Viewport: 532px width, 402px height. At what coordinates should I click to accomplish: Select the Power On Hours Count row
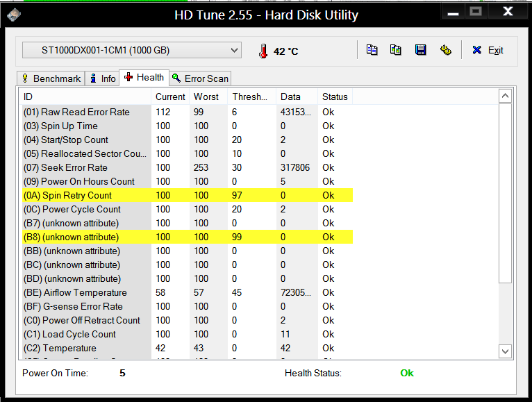(188, 181)
